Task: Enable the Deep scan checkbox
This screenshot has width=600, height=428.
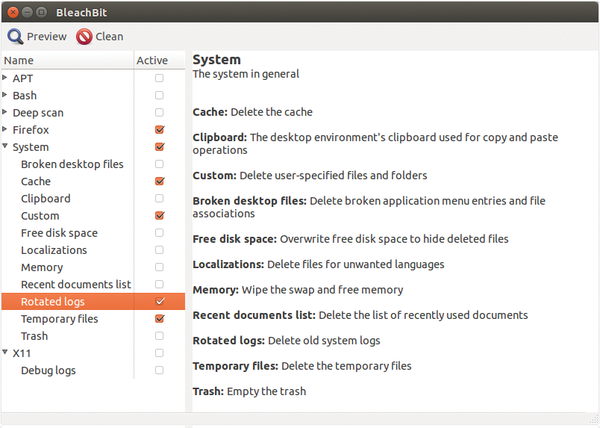Action: (159, 112)
